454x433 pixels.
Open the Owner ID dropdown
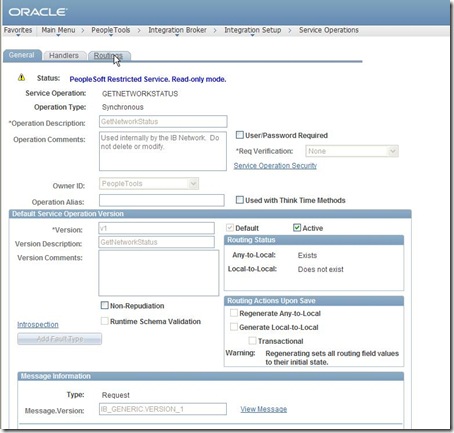(x=149, y=184)
